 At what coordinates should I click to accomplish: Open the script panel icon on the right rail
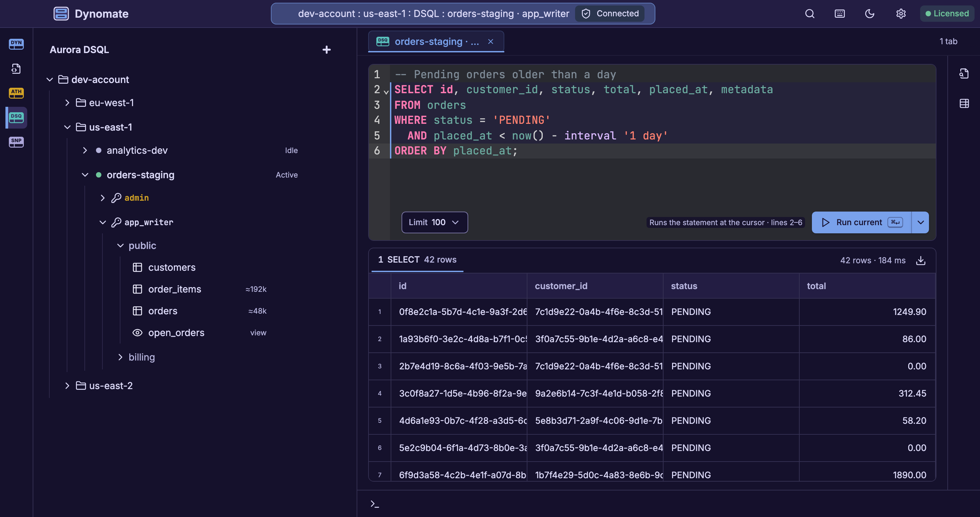point(964,73)
